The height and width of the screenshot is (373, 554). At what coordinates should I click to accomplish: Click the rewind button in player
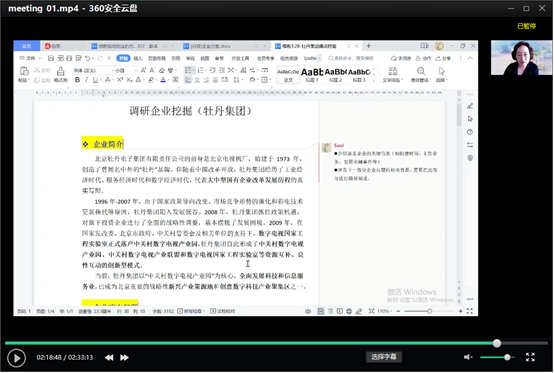click(x=109, y=358)
